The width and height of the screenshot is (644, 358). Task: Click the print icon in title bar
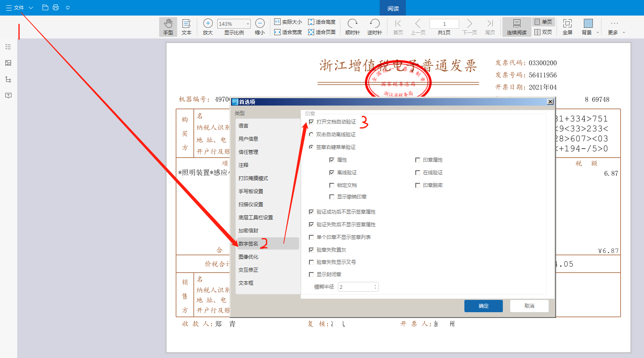pyautogui.click(x=56, y=7)
